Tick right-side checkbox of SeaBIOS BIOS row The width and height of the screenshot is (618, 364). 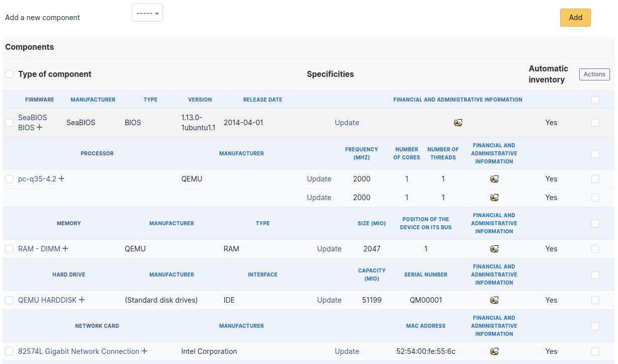coord(595,123)
